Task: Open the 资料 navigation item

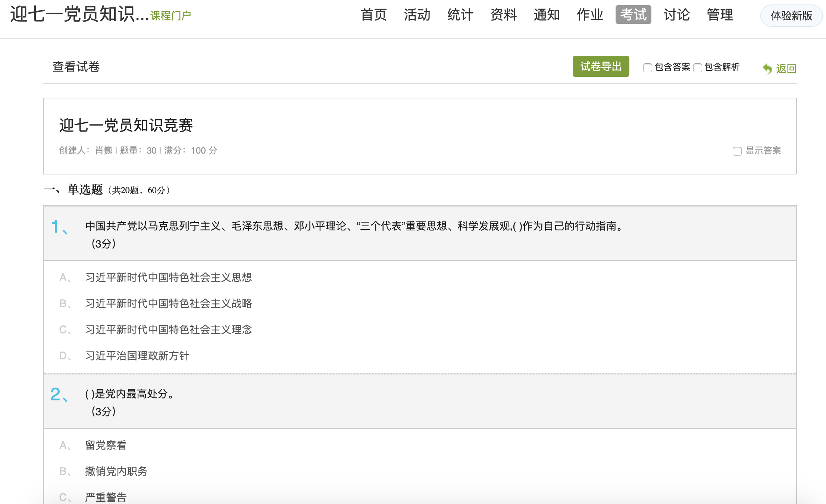Action: (x=503, y=15)
